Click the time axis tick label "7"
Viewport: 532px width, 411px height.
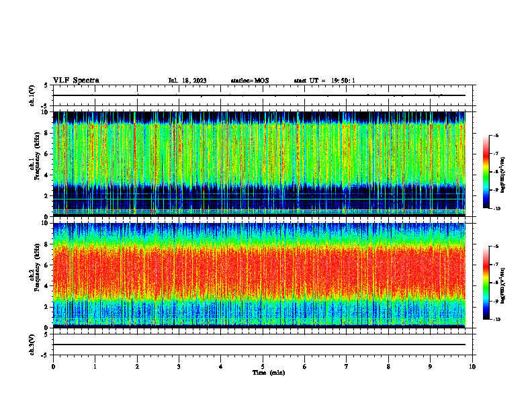point(347,367)
